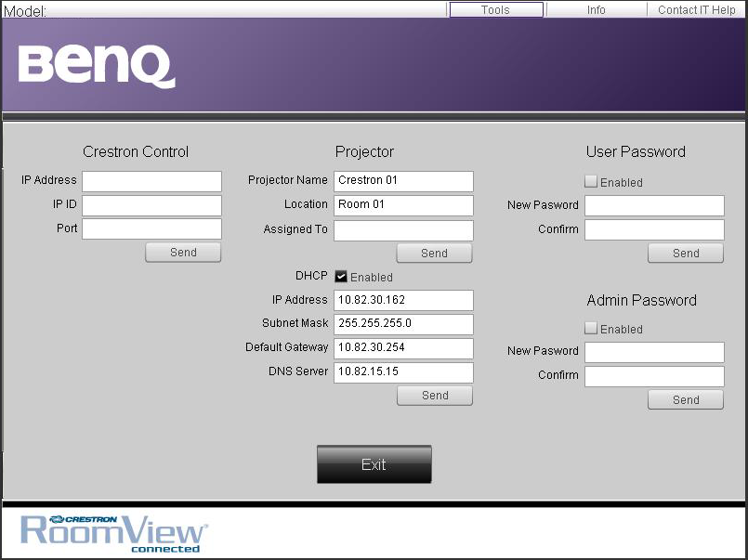Screen dimensions: 748x560
Task: Send the Crestron Control settings
Action: point(183,252)
